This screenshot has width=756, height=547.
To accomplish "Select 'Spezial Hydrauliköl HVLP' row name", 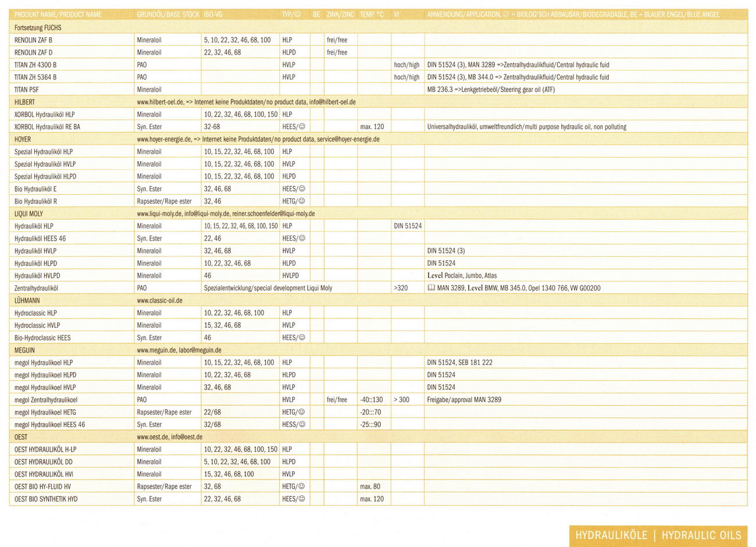I will 45,164.
